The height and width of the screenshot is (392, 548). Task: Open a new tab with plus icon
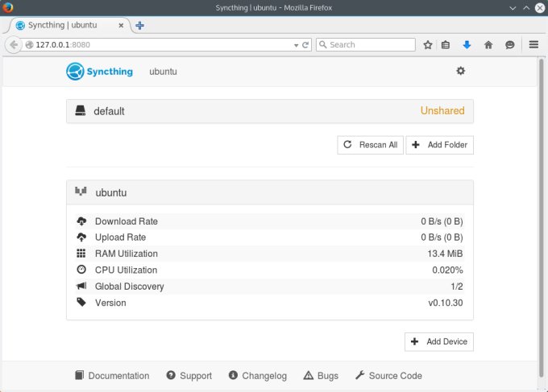(x=139, y=26)
